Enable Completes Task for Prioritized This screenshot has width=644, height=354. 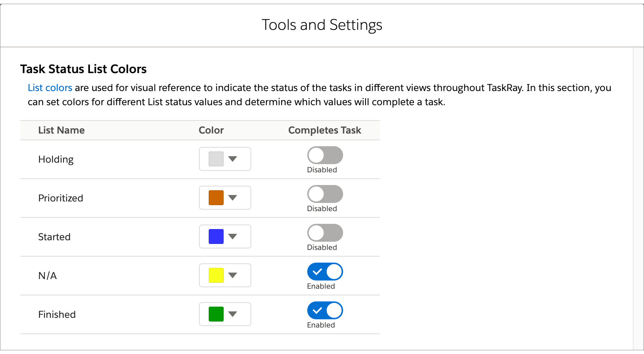325,194
